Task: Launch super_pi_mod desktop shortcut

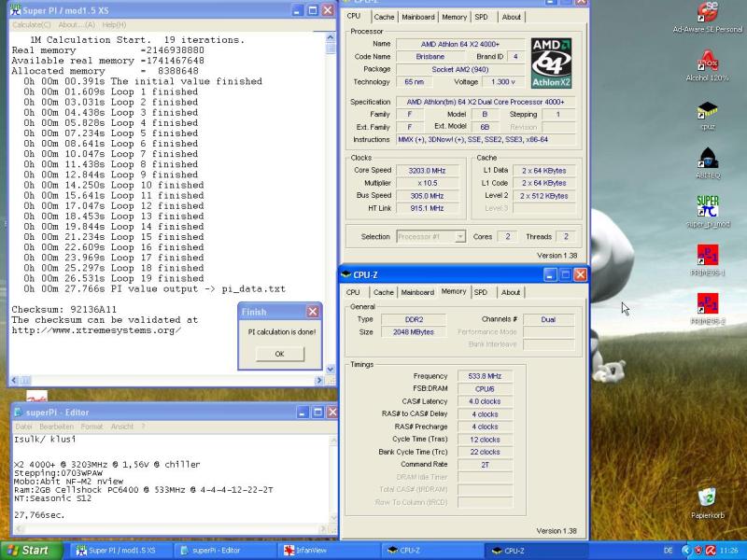Action: pos(708,206)
